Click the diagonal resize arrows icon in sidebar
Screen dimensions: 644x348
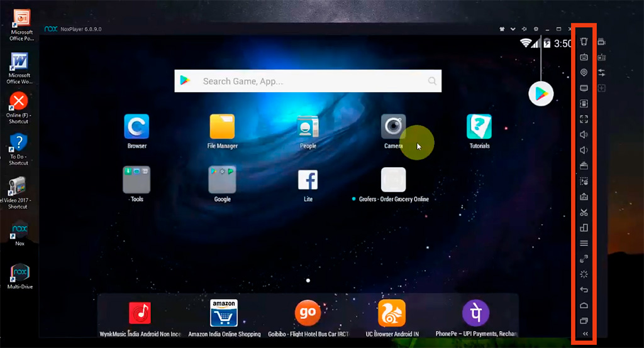point(584,259)
